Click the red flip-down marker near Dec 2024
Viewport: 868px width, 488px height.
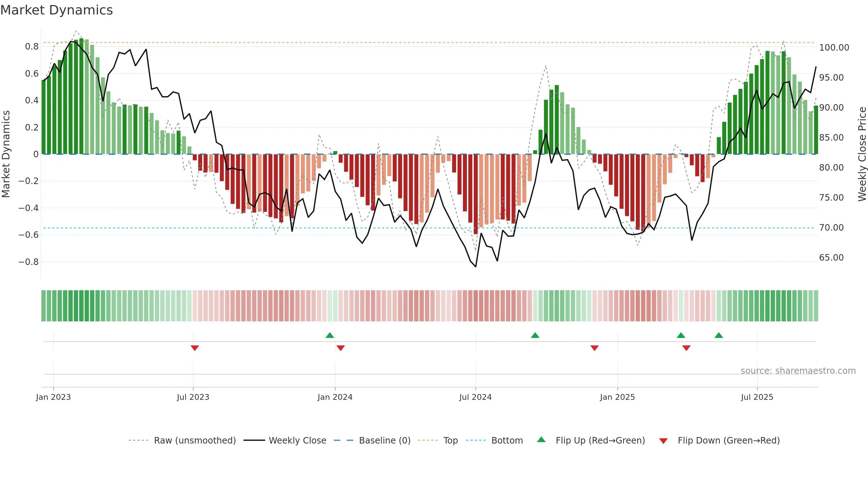tap(595, 348)
